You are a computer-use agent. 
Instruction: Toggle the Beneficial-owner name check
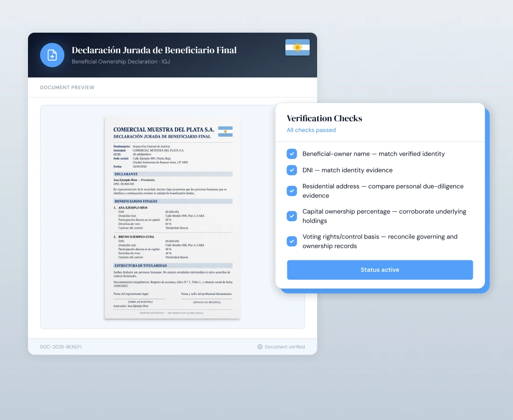click(x=292, y=154)
